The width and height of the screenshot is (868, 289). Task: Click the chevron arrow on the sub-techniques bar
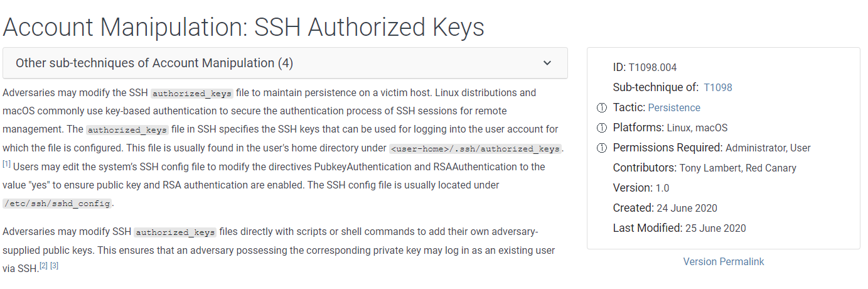point(547,63)
